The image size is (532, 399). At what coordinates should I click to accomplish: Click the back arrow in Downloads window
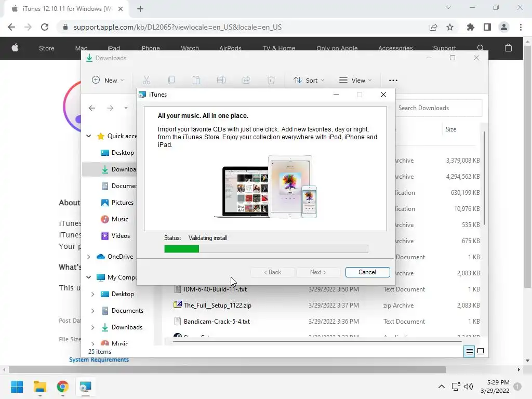coord(91,108)
